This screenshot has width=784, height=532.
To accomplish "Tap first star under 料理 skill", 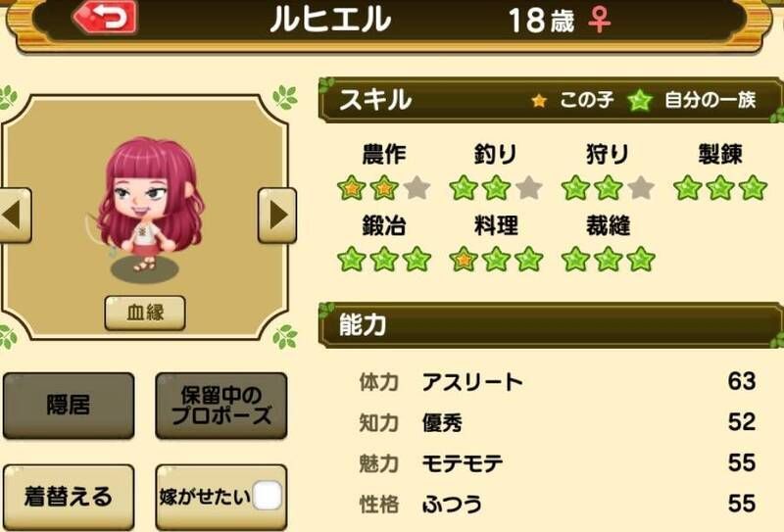I will pyautogui.click(x=464, y=260).
